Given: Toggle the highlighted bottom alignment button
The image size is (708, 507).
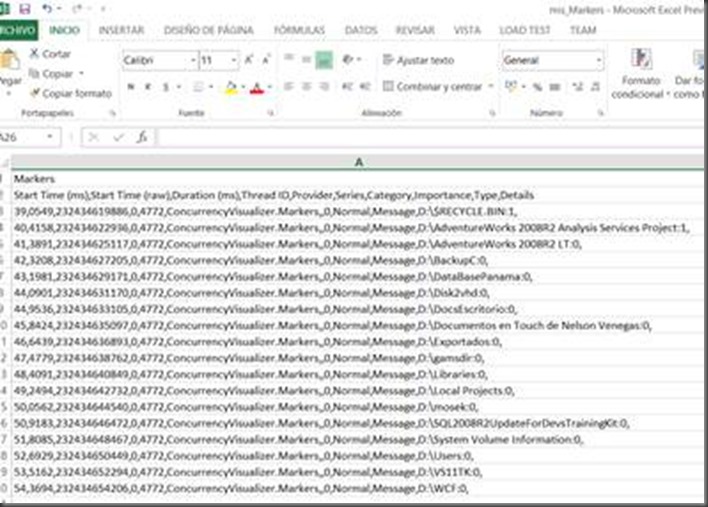Looking at the screenshot, I should pyautogui.click(x=324, y=60).
